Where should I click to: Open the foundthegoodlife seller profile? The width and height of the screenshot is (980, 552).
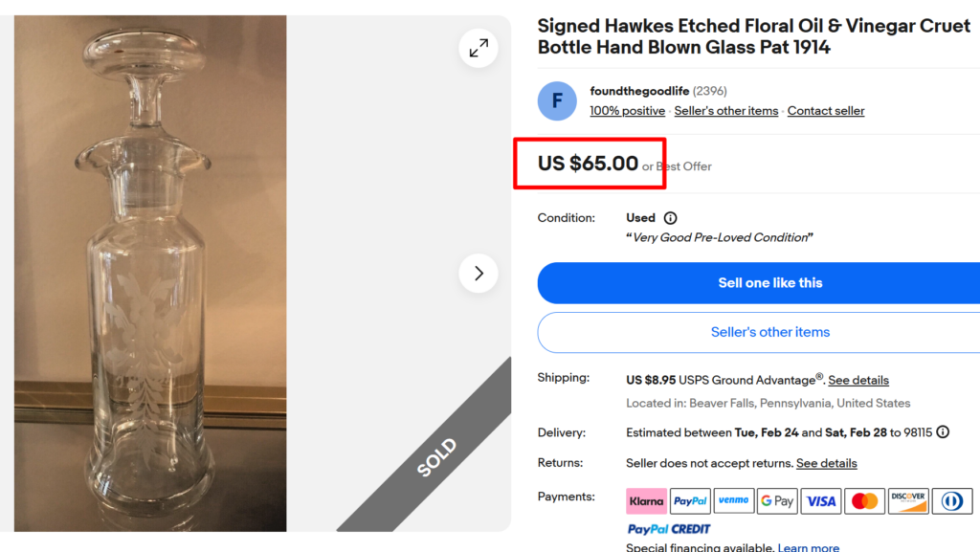pyautogui.click(x=638, y=91)
